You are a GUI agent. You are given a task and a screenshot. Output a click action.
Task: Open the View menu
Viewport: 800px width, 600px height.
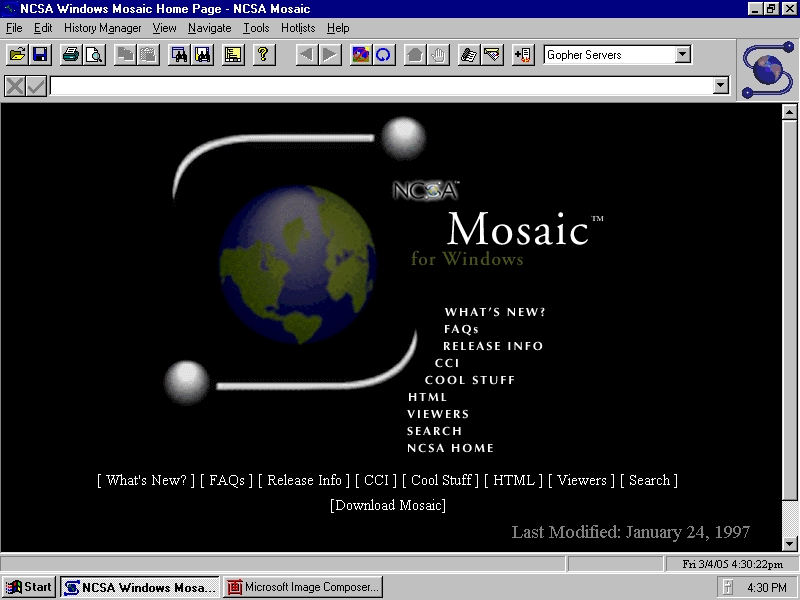tap(164, 28)
